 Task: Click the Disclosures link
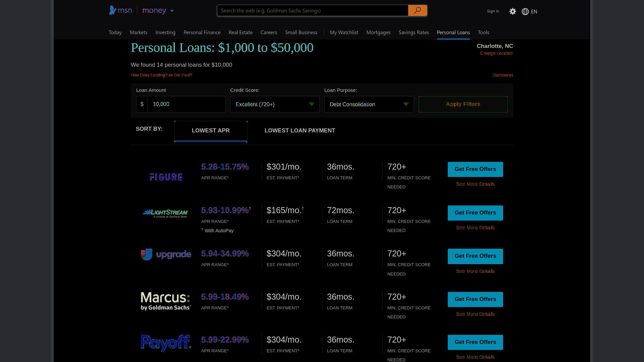click(x=502, y=75)
